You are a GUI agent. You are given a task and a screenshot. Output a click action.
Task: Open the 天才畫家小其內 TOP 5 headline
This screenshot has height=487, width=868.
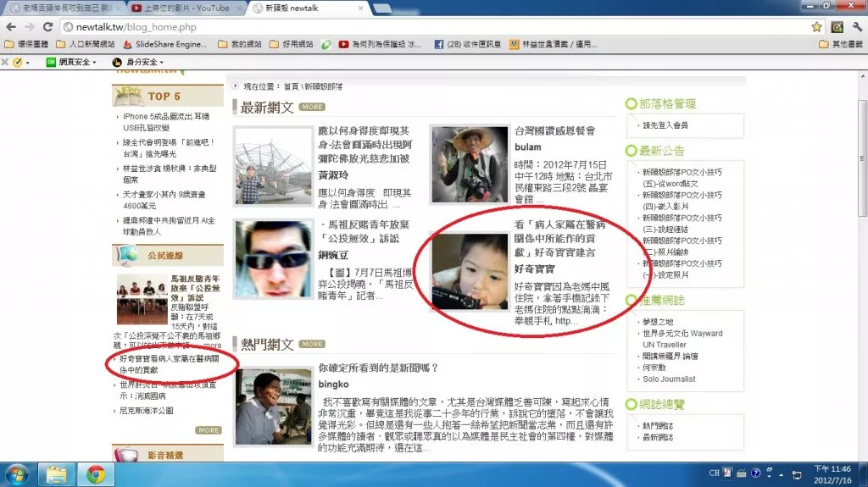[x=164, y=200]
